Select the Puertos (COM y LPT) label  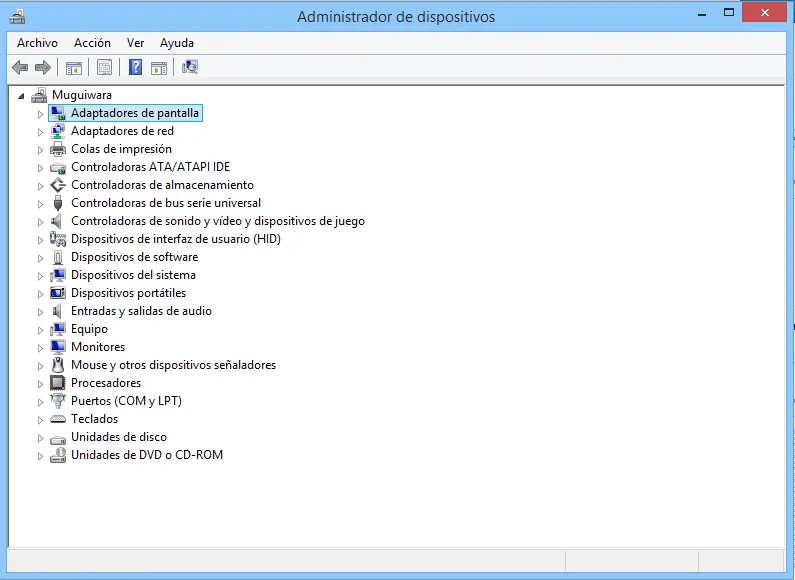click(x=126, y=401)
